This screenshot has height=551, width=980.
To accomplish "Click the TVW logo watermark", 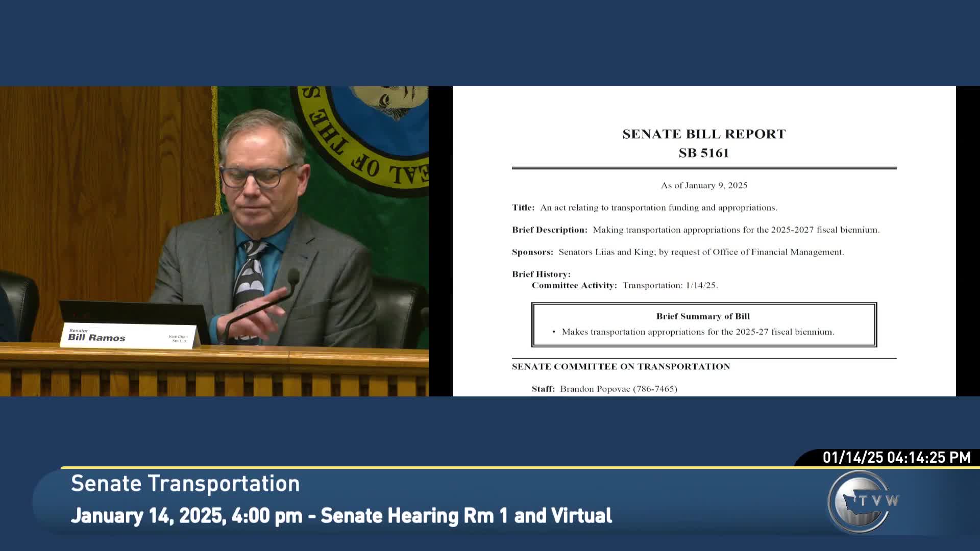I will coord(863,501).
